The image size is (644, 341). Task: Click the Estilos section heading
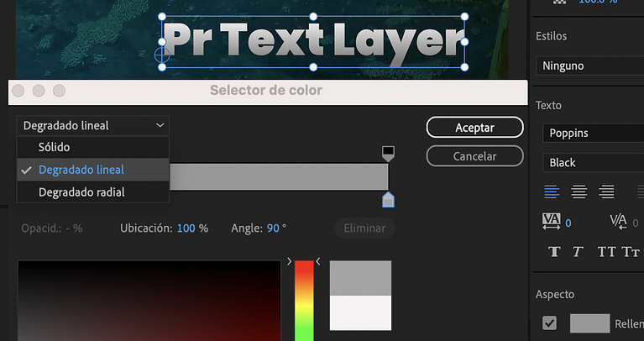coord(551,36)
